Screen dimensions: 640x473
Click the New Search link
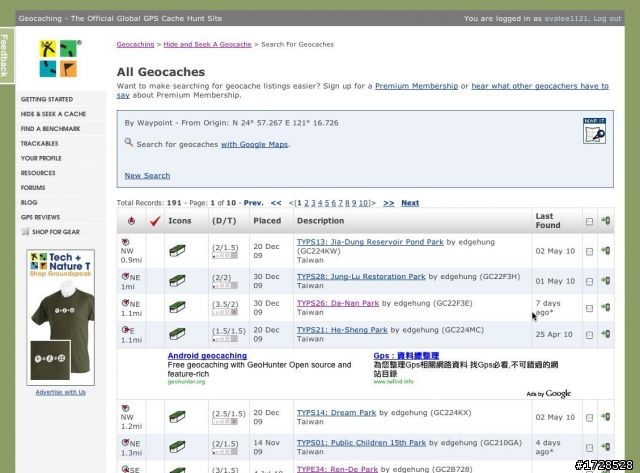147,175
